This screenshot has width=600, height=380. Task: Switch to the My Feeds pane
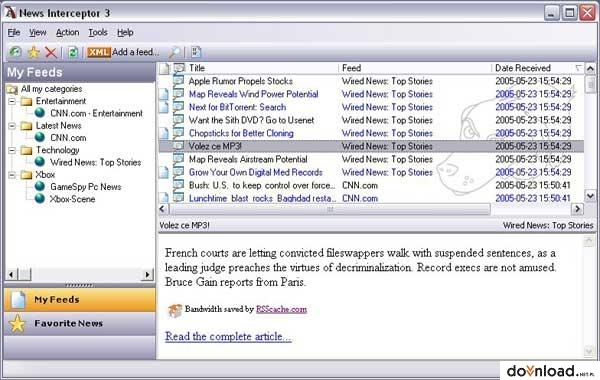click(x=80, y=300)
